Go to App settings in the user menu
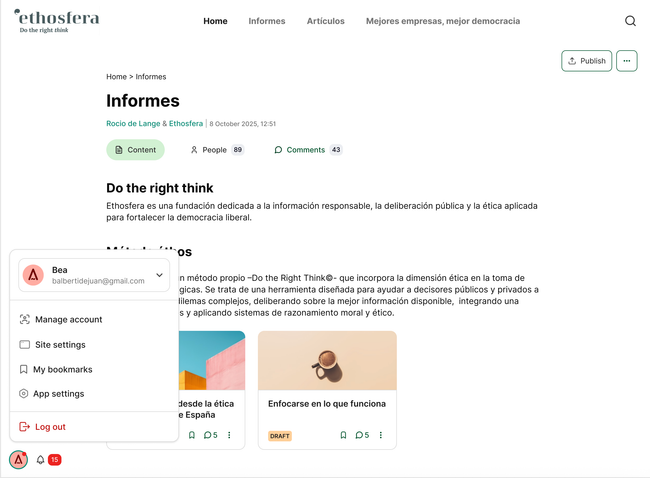The image size is (650, 478). pos(59,394)
